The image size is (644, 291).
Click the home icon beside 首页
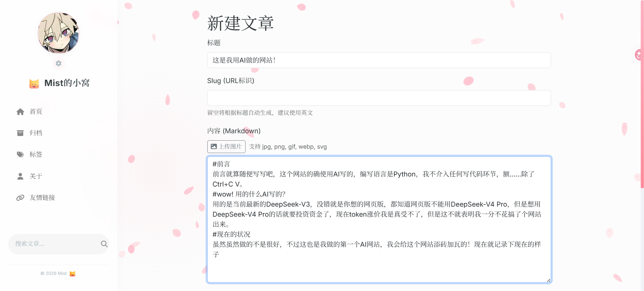click(20, 112)
